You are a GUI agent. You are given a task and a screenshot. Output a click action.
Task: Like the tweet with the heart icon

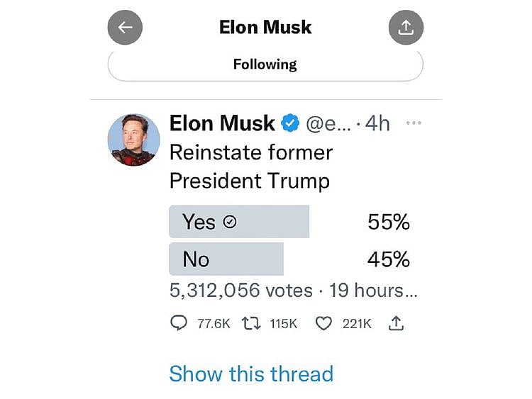[323, 323]
